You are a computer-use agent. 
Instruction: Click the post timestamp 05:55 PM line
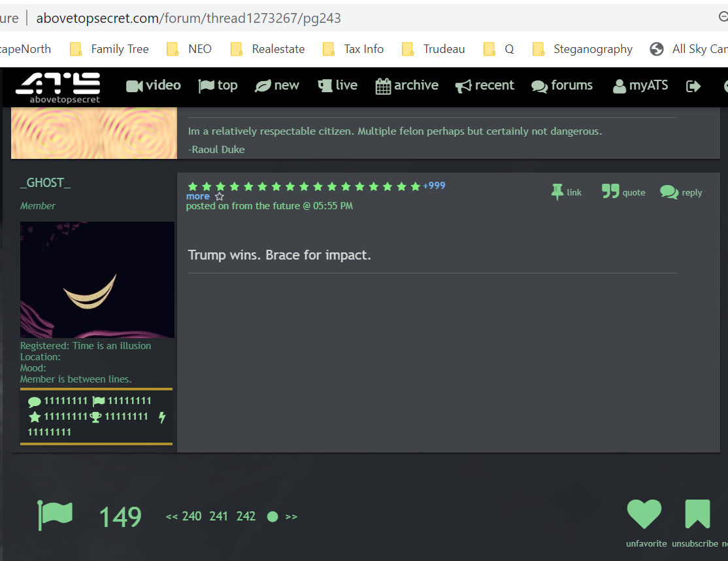(269, 206)
